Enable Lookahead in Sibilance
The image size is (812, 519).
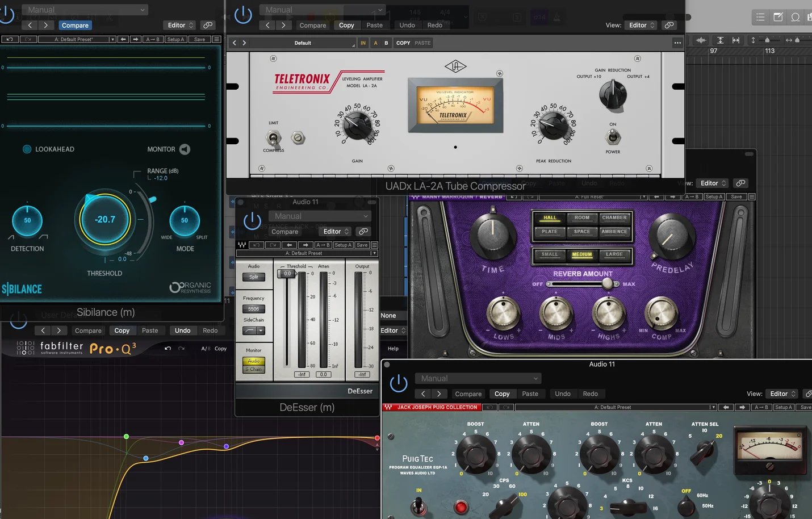click(x=27, y=149)
